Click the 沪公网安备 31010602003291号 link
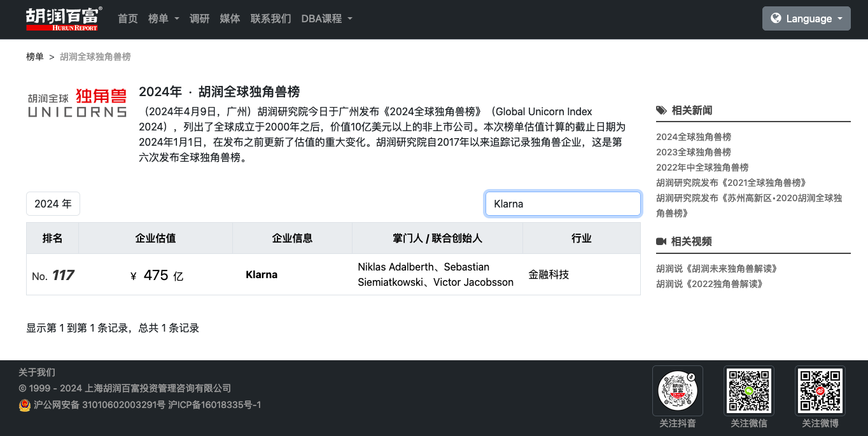Viewport: 868px width, 436px height. pos(99,405)
